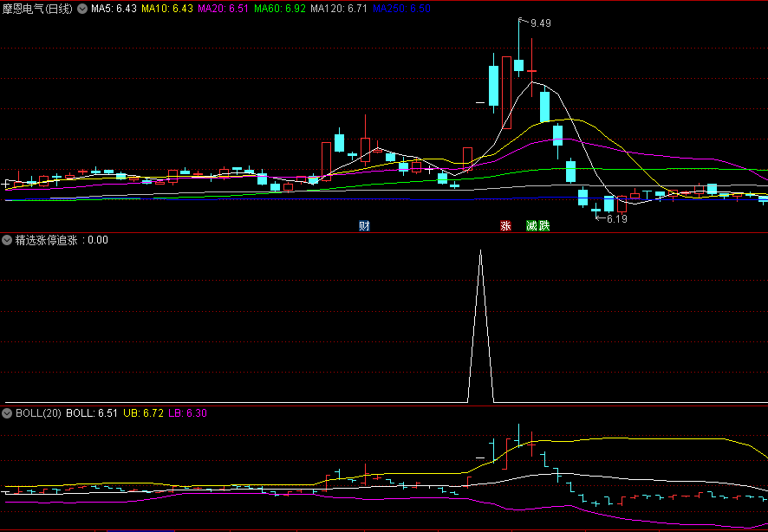Select the MA250: 6.50 label
This screenshot has width=768, height=532.
click(x=401, y=9)
